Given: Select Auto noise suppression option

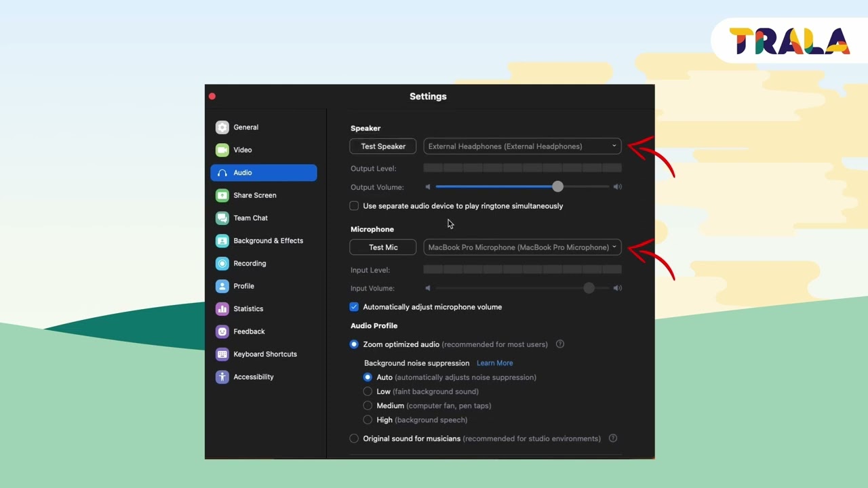Looking at the screenshot, I should click(x=368, y=378).
